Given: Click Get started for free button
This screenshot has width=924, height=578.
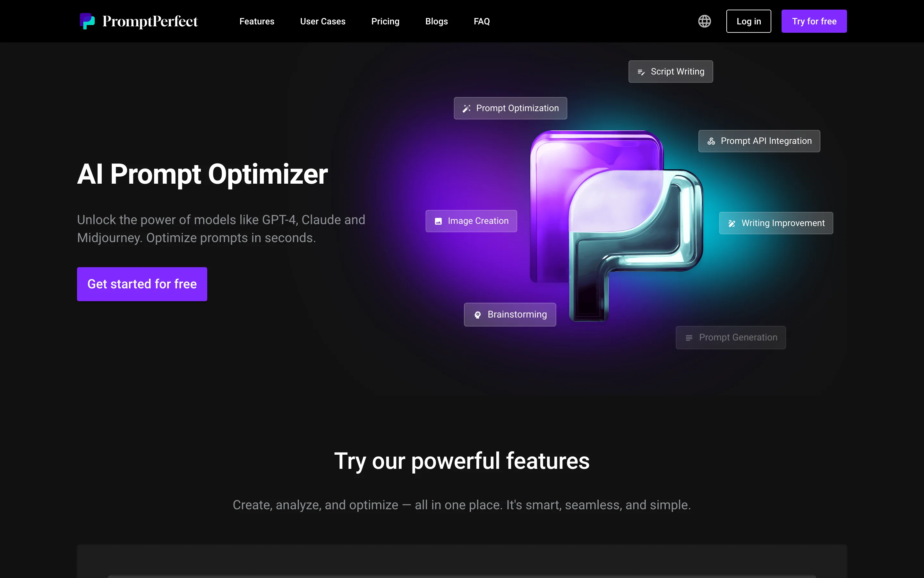Looking at the screenshot, I should click(x=142, y=284).
